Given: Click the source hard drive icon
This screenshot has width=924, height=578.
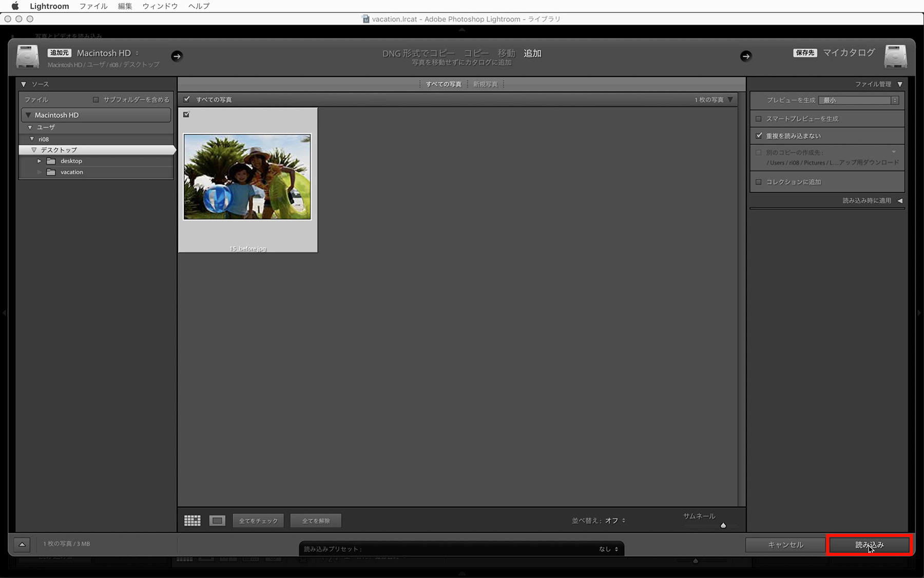Looking at the screenshot, I should pos(28,57).
